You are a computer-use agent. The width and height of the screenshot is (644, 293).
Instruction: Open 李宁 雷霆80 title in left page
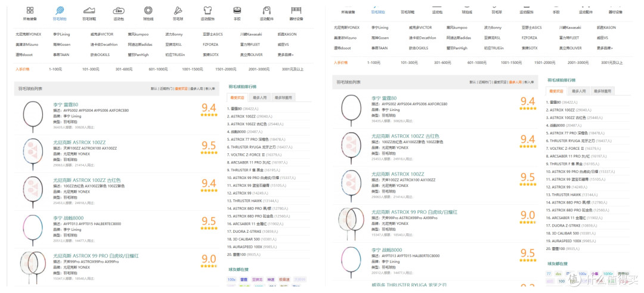pyautogui.click(x=66, y=105)
